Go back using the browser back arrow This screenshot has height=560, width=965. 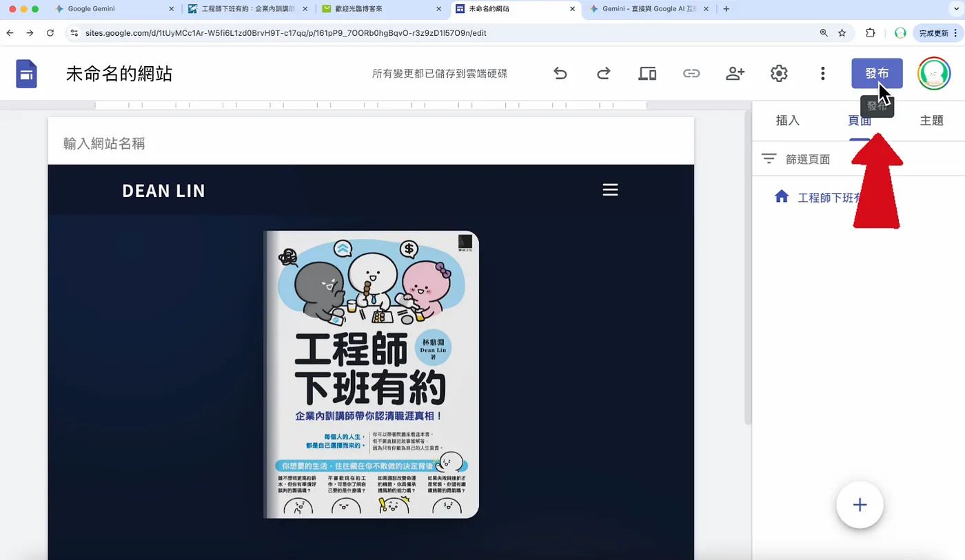click(x=10, y=32)
